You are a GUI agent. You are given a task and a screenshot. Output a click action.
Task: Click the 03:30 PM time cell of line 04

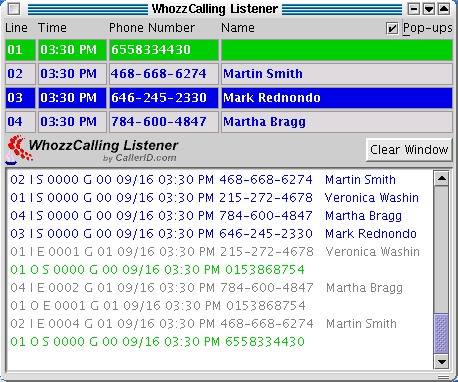click(x=72, y=122)
